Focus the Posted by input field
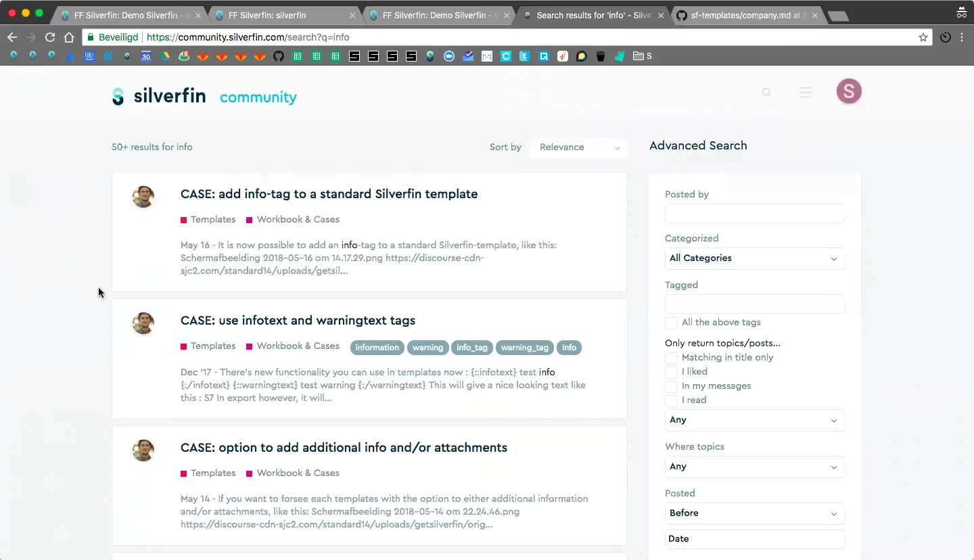Image resolution: width=974 pixels, height=560 pixels. pyautogui.click(x=754, y=214)
